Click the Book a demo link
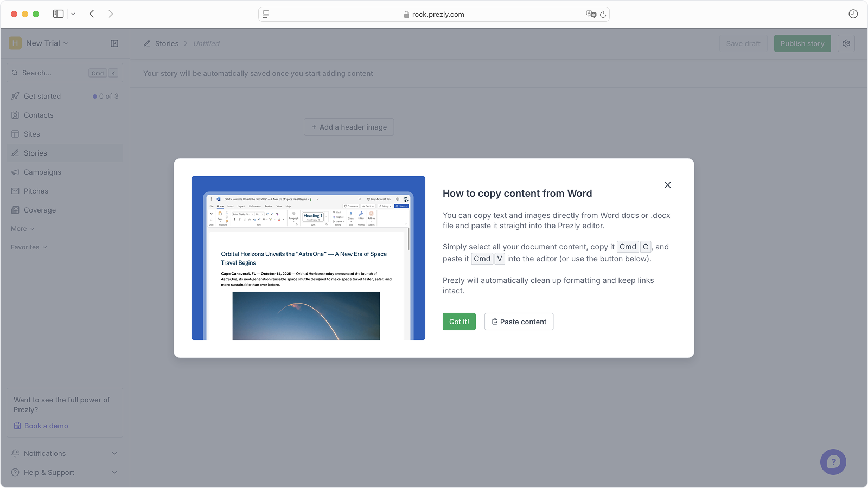The width and height of the screenshot is (868, 488). (x=46, y=426)
